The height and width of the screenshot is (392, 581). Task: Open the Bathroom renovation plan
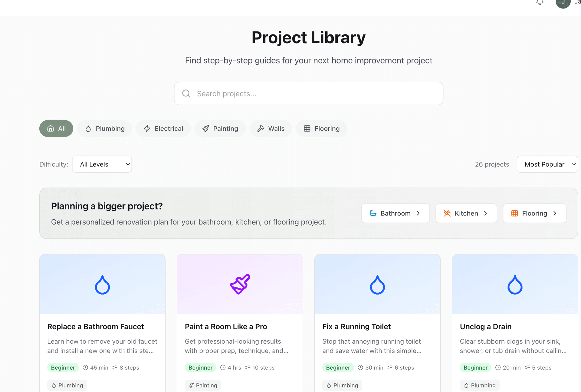point(395,213)
